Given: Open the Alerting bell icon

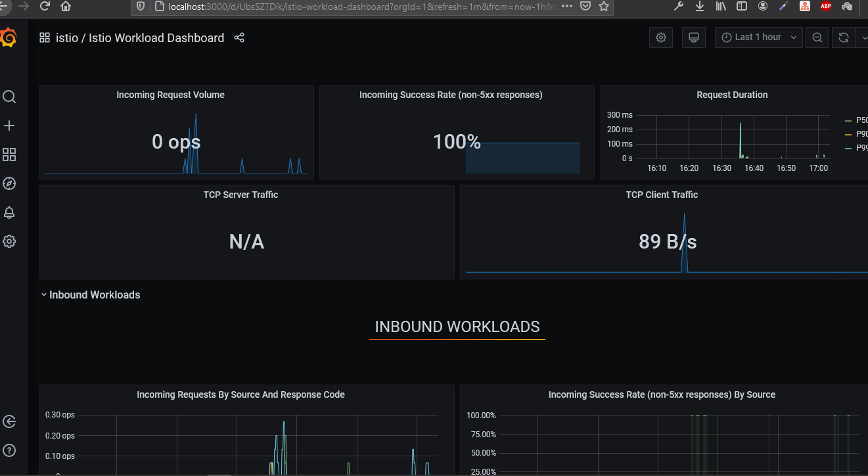Looking at the screenshot, I should (9, 212).
